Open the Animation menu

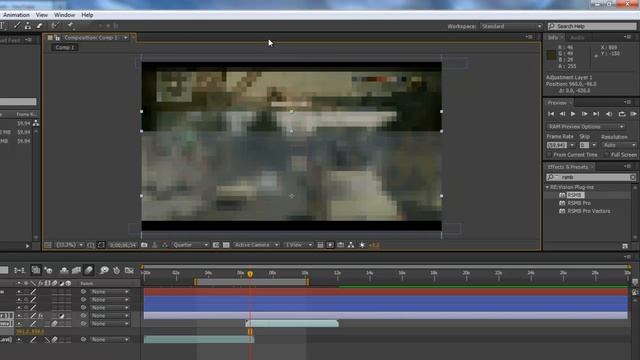[16, 15]
